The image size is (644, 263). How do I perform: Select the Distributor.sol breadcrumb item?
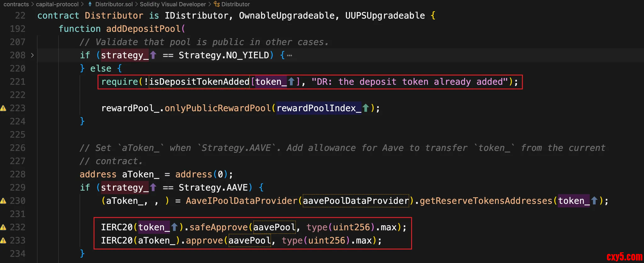click(x=114, y=4)
